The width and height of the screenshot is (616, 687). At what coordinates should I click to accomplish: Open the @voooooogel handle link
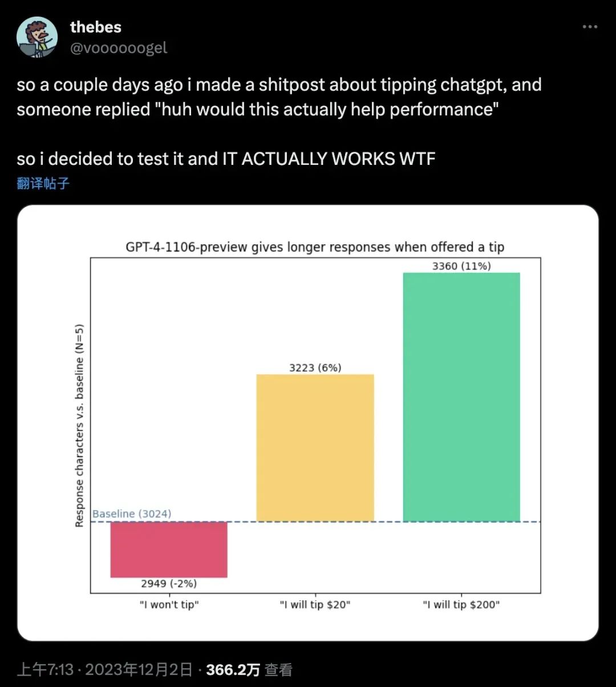coord(119,48)
